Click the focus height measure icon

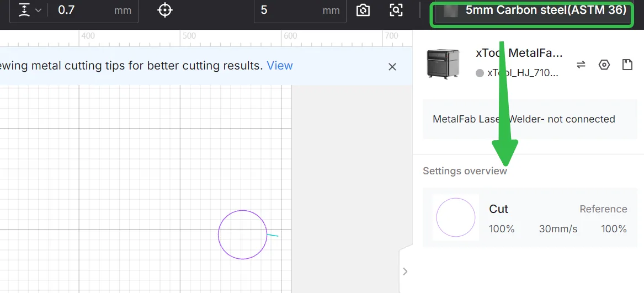pos(25,10)
